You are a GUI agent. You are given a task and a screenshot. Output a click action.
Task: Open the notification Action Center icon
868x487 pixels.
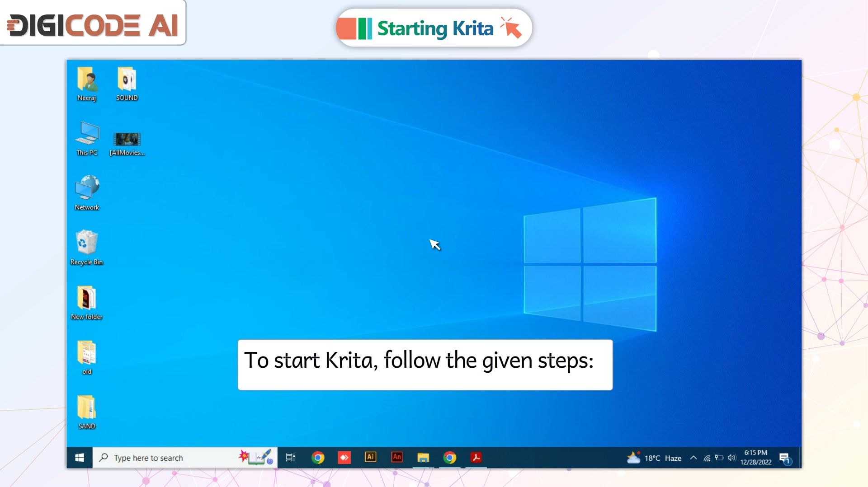785,459
